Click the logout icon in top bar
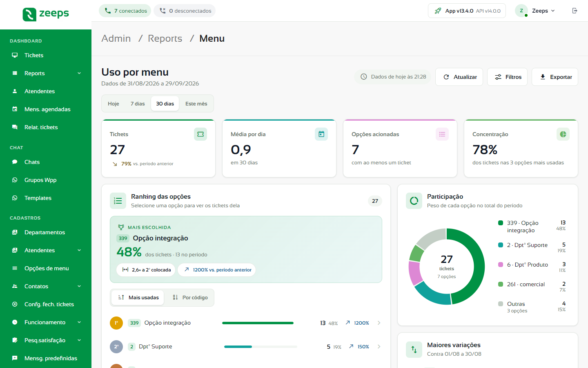 tap(575, 11)
